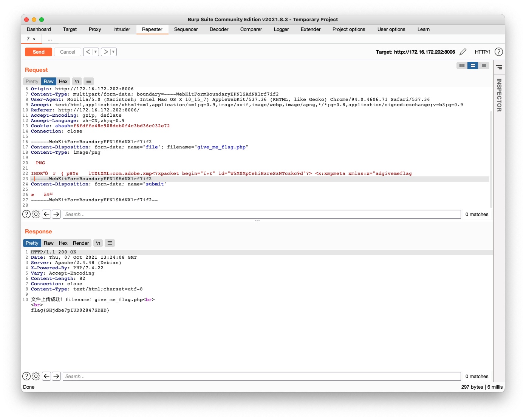Switch to top/bottom split layout view
The width and height of the screenshot is (526, 420).
tap(473, 66)
